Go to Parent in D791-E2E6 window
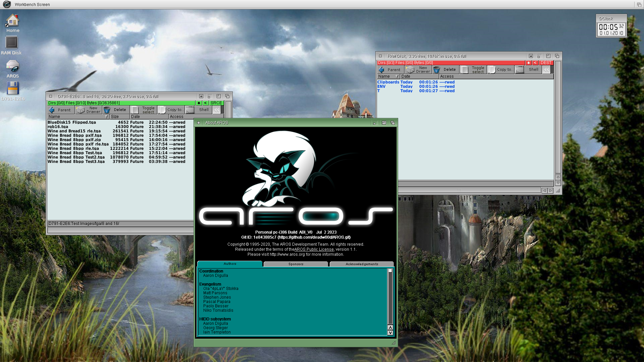The image size is (644, 362). pyautogui.click(x=60, y=110)
